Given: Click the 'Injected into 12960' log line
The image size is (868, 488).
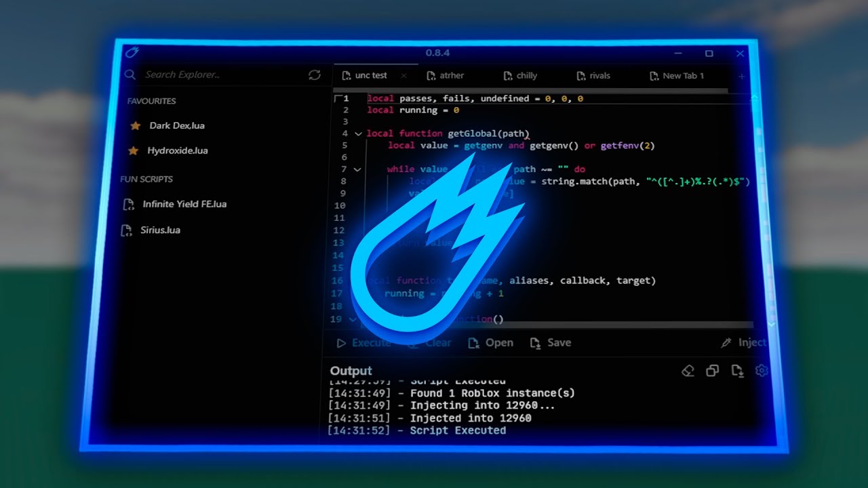Looking at the screenshot, I should tap(430, 418).
